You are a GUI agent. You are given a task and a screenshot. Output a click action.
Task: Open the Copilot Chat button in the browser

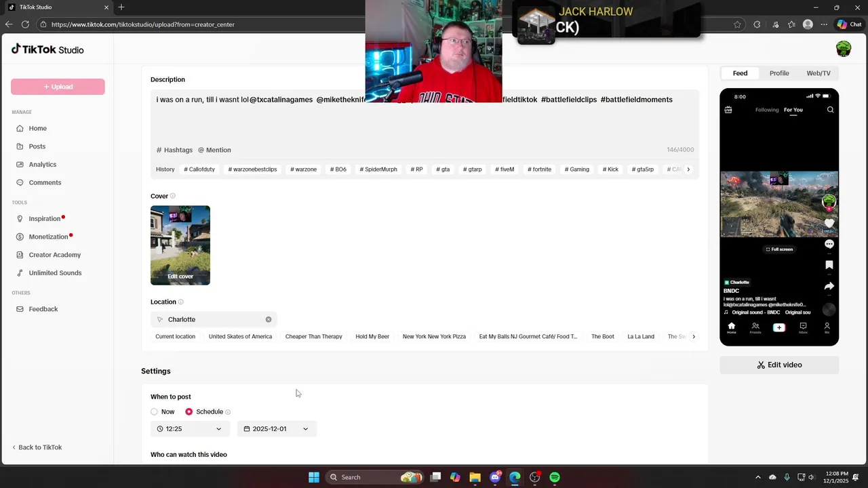tap(849, 24)
